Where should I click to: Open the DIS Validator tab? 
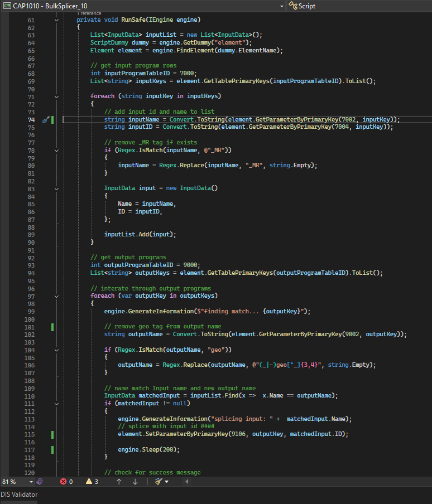coord(20,494)
